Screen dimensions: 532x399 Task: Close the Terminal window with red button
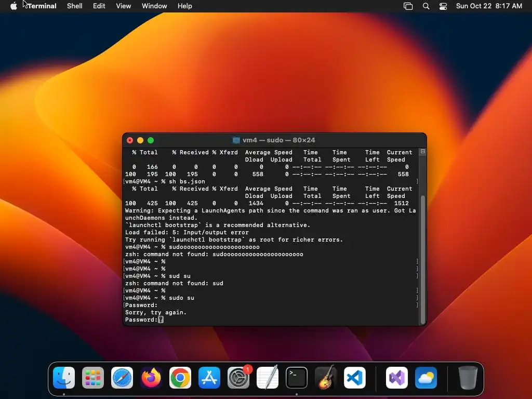pyautogui.click(x=130, y=140)
